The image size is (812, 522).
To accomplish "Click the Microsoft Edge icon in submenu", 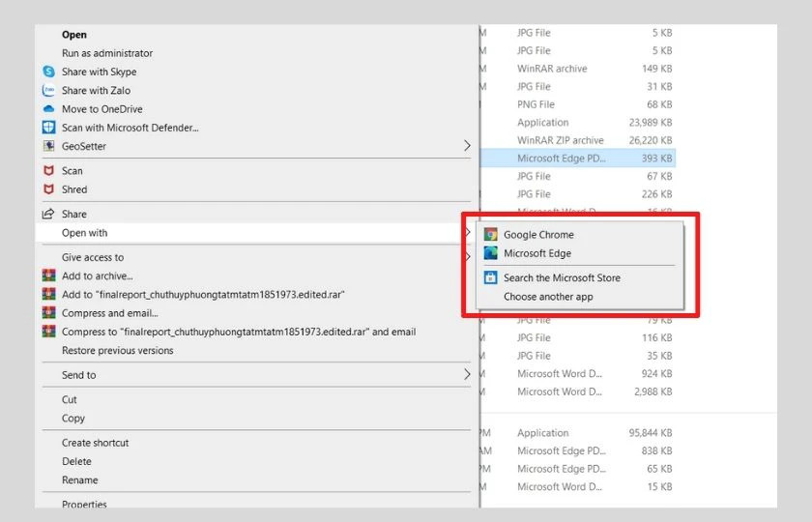I will click(x=490, y=252).
